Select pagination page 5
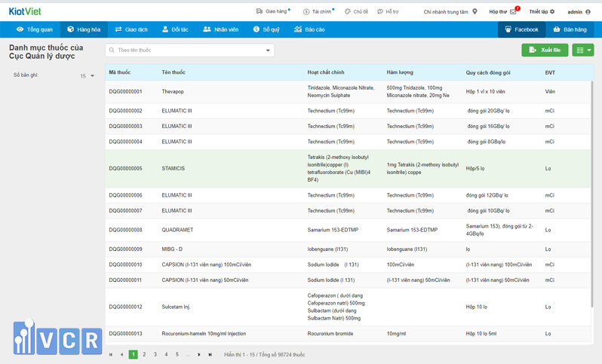This screenshot has width=602, height=364. coord(177,354)
